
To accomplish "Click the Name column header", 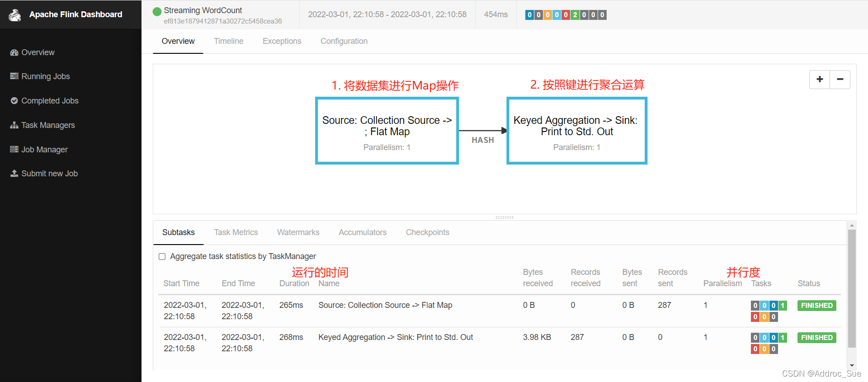I will tap(329, 283).
